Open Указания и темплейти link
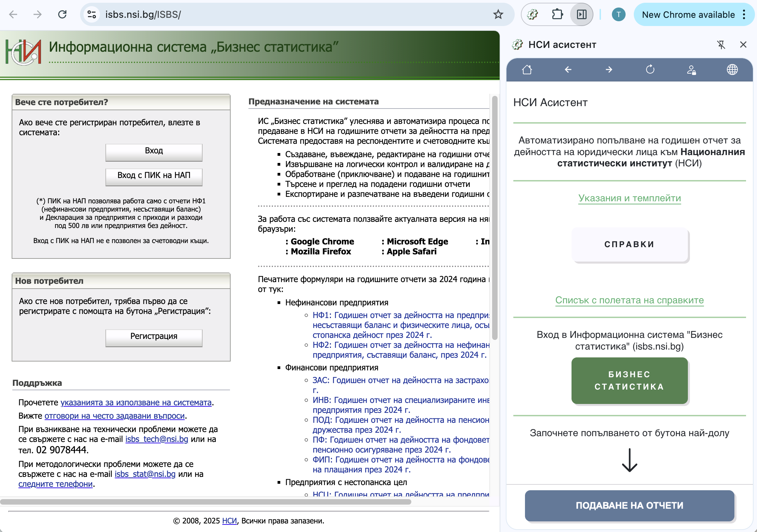Viewport: 757px width, 532px height. (x=629, y=198)
